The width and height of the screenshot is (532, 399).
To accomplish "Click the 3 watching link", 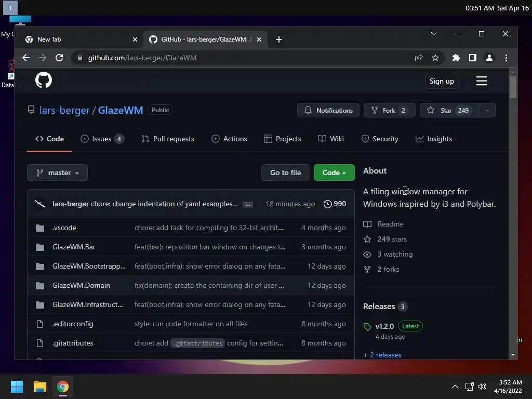I will pyautogui.click(x=388, y=255).
